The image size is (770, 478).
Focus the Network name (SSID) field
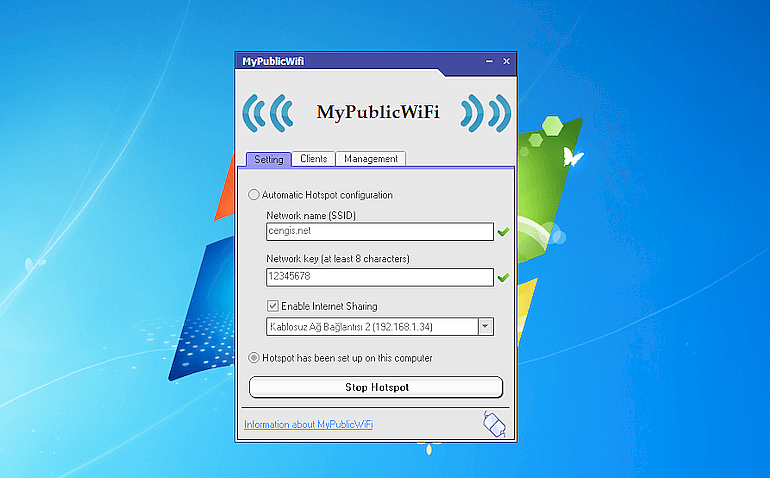pos(380,231)
